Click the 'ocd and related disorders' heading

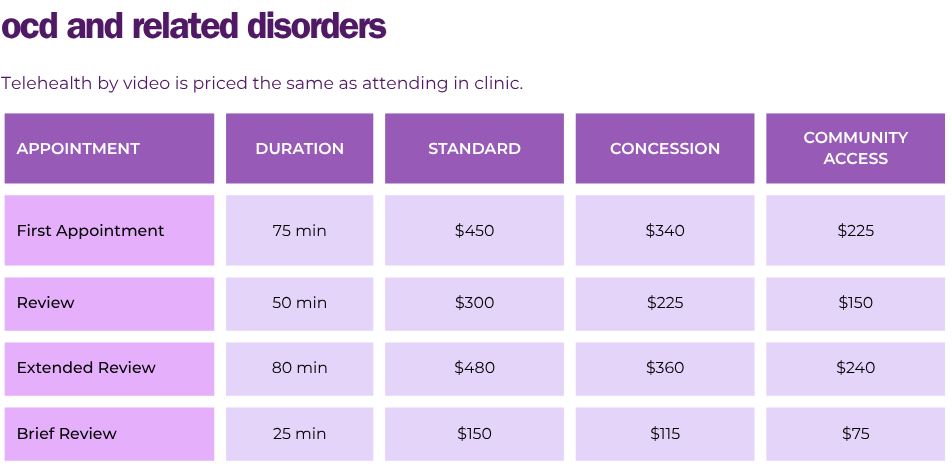[x=194, y=26]
